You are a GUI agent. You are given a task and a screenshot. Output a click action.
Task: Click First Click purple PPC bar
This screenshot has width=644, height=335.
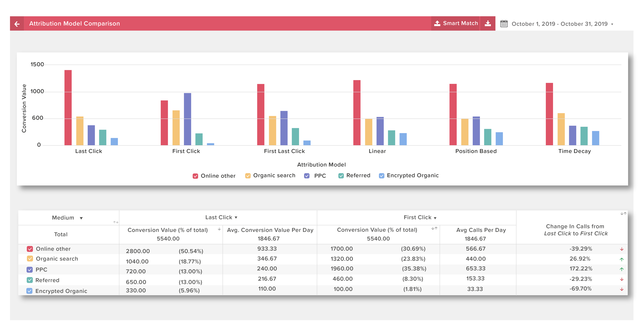(x=187, y=119)
